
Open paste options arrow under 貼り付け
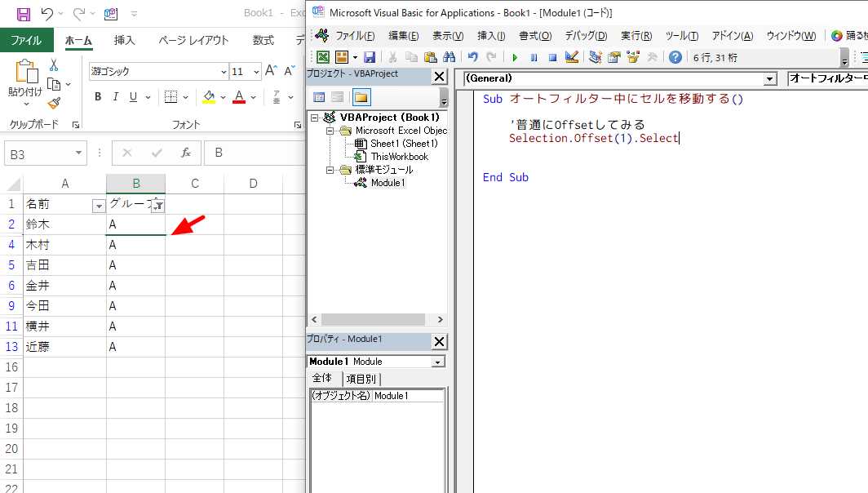(25, 104)
